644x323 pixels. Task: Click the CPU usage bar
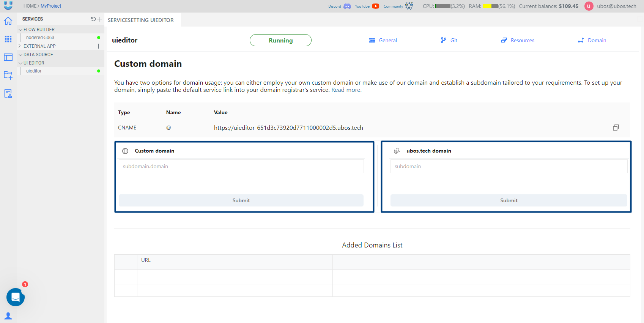(443, 6)
